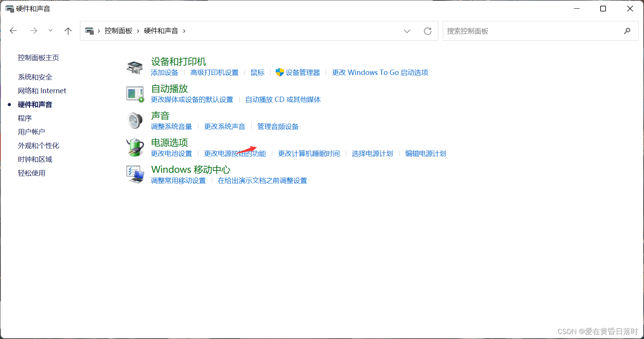
Task: Click 更改电源按钮的功能 link
Action: pos(235,154)
